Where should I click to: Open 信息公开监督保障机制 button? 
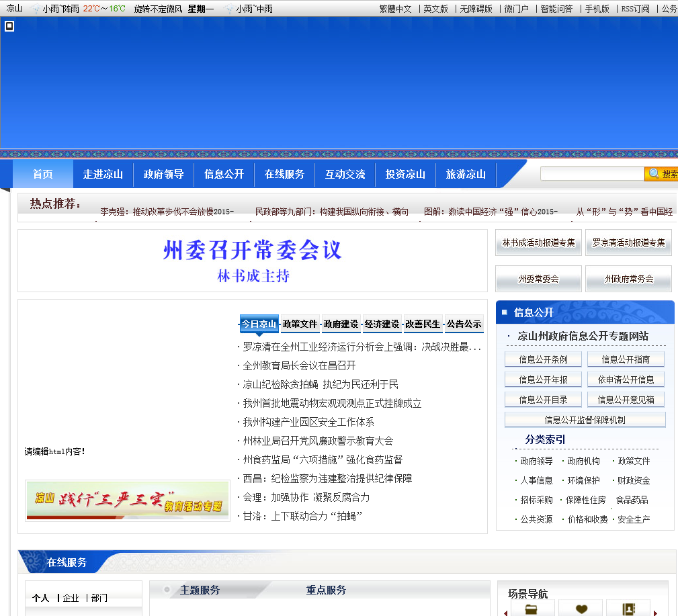[x=585, y=420]
